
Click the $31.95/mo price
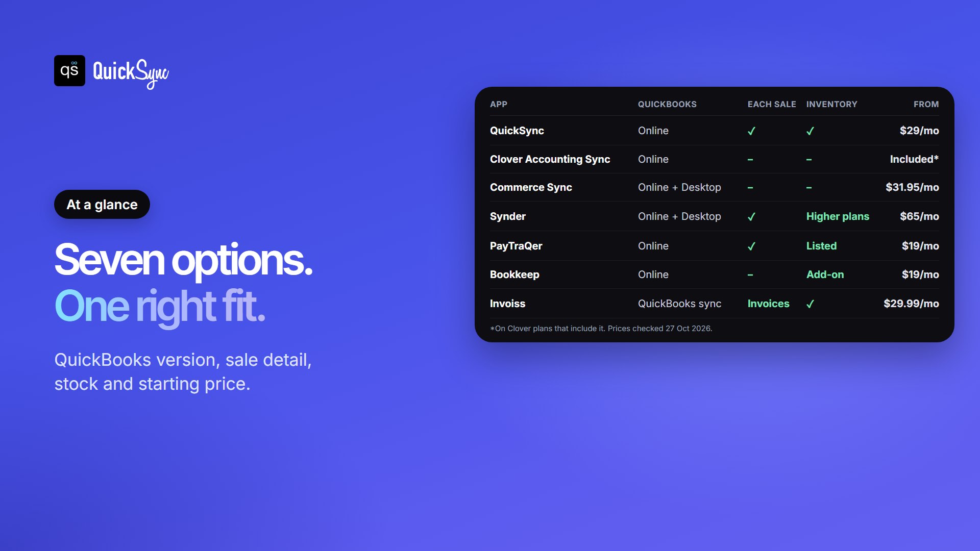pos(912,187)
